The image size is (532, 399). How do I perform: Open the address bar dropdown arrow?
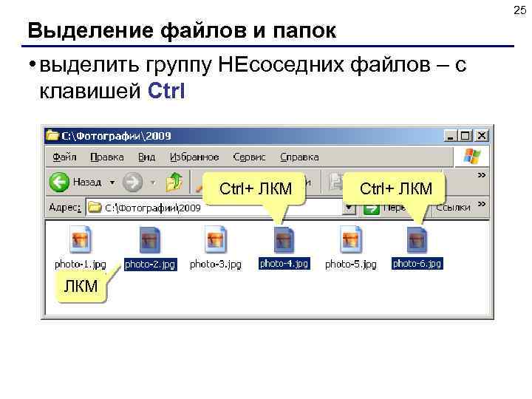(349, 208)
